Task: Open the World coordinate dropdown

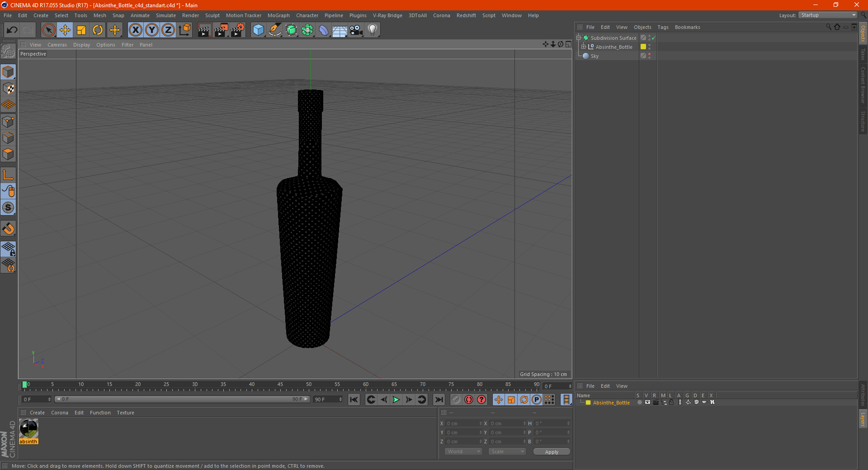Action: coord(463,451)
